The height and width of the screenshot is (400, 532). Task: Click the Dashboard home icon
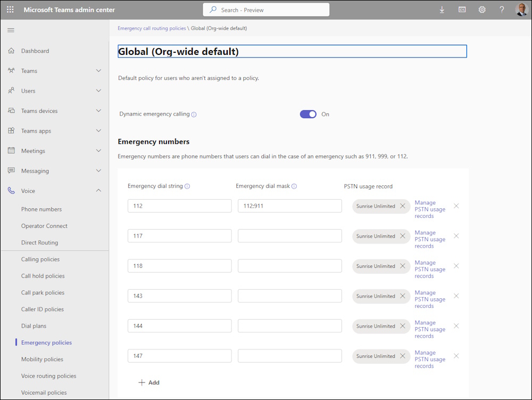click(x=11, y=51)
